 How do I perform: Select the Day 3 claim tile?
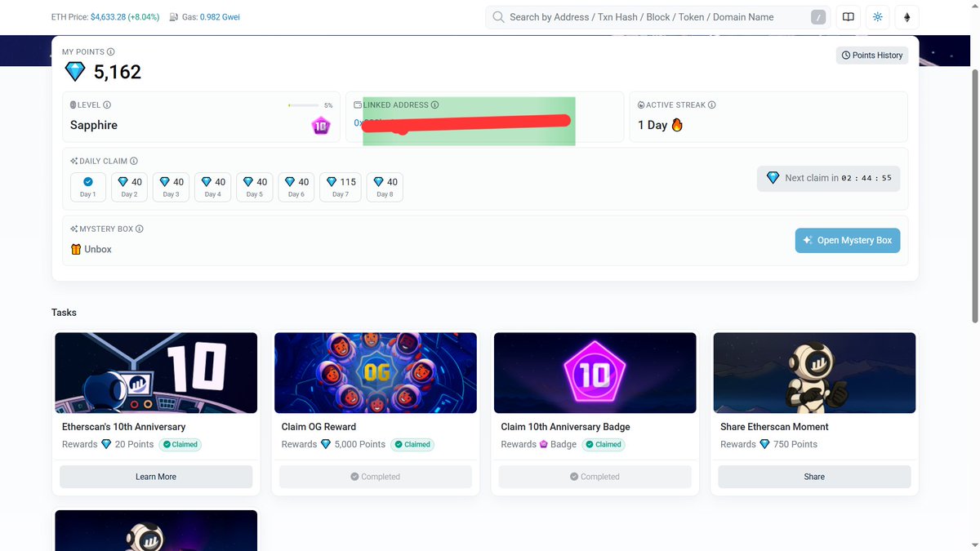tap(171, 187)
